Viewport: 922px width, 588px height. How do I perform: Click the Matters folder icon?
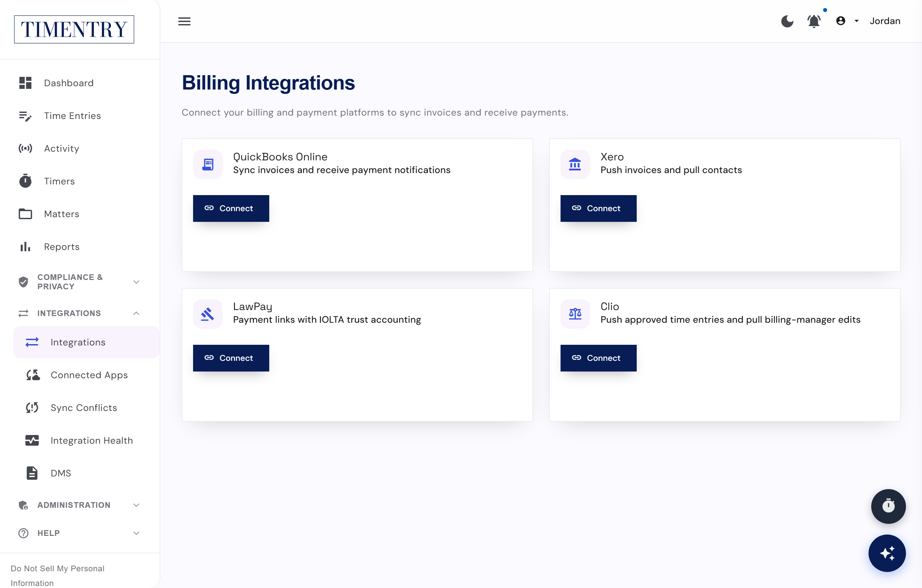pos(25,214)
